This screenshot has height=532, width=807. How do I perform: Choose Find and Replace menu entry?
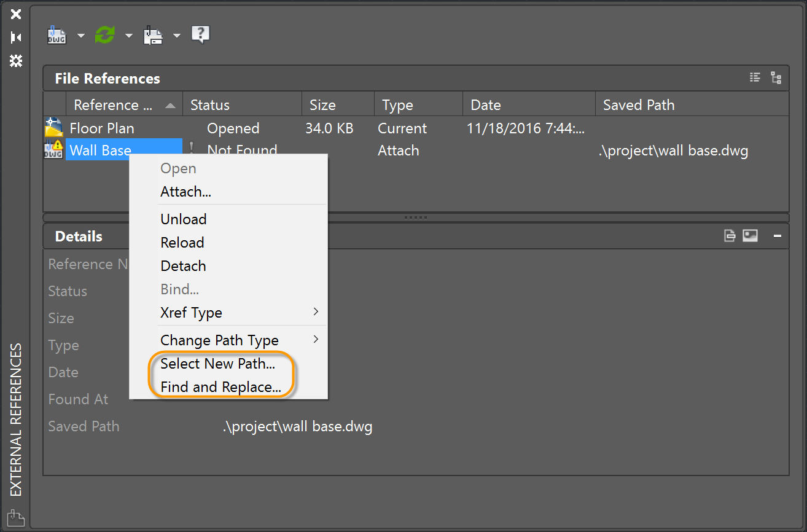(x=220, y=387)
